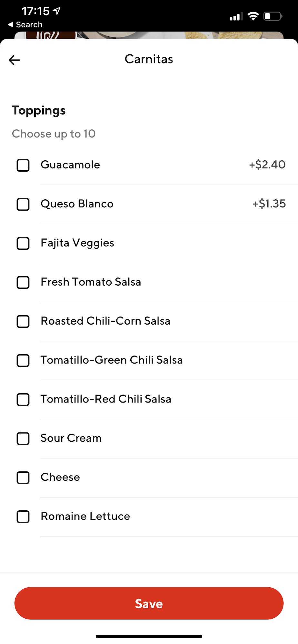Viewport: 298px width, 644px height.
Task: Tap the battery status icon
Action: click(273, 16)
